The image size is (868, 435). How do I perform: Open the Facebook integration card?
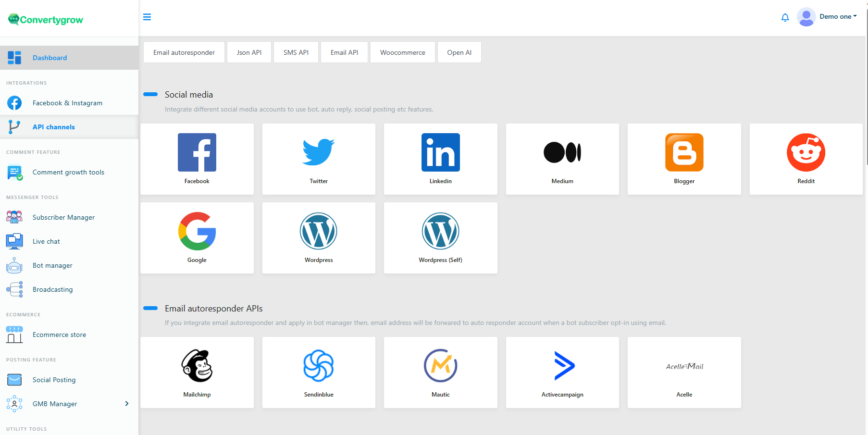click(197, 159)
